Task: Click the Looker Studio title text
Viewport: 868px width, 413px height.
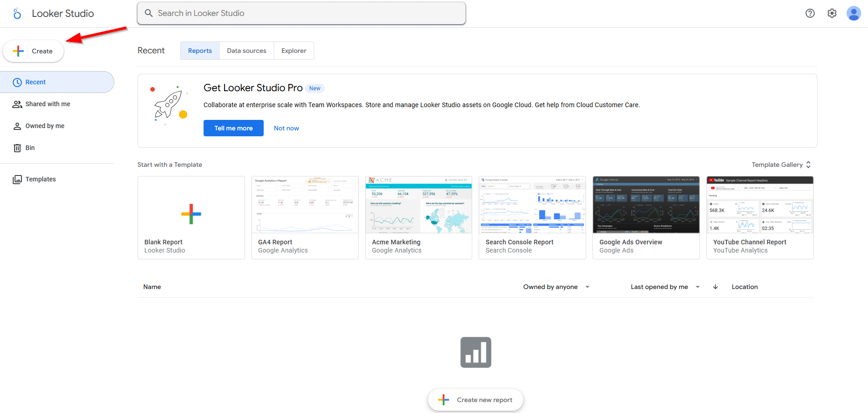Action: click(x=63, y=14)
